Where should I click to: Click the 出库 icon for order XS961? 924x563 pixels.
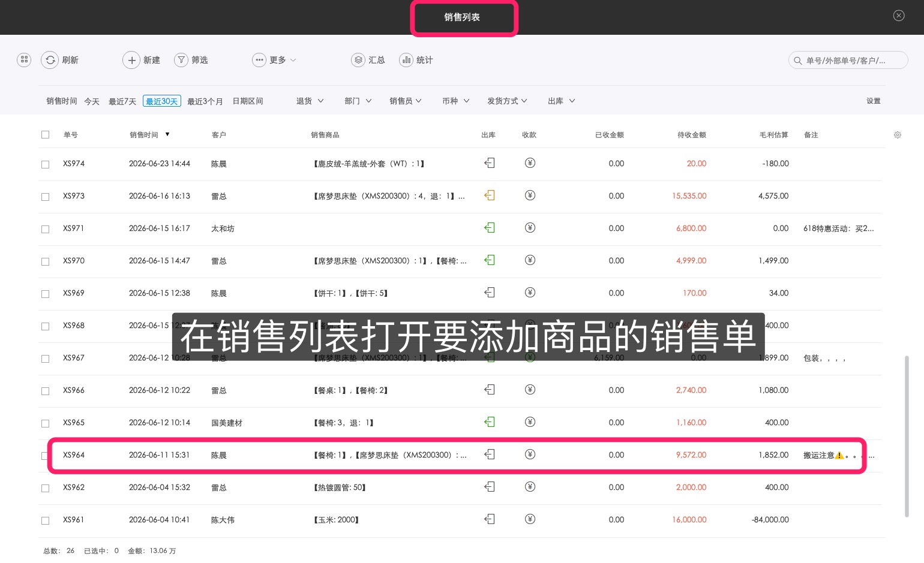click(490, 519)
